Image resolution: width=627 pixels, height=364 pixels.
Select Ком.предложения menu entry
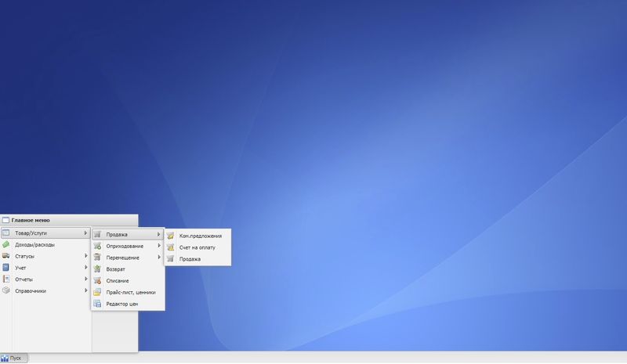click(198, 236)
